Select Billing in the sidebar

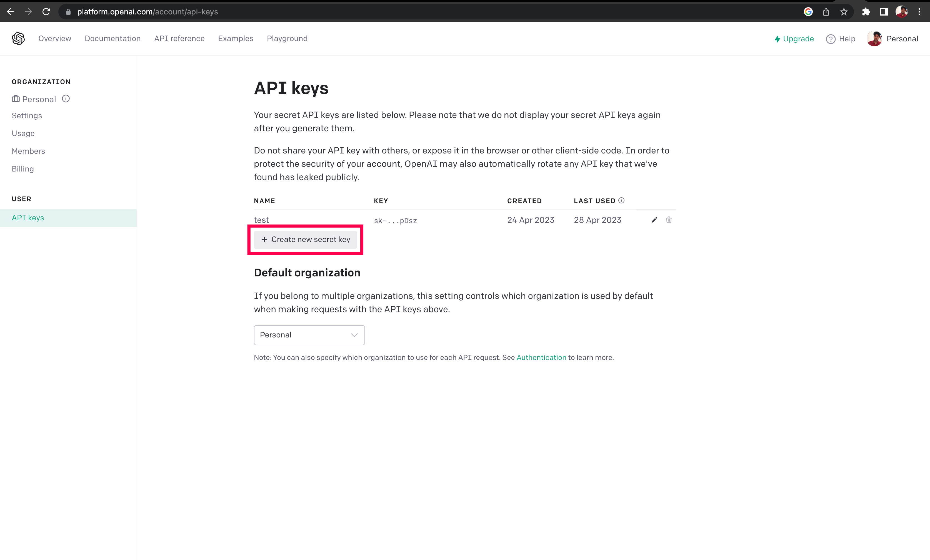coord(23,169)
